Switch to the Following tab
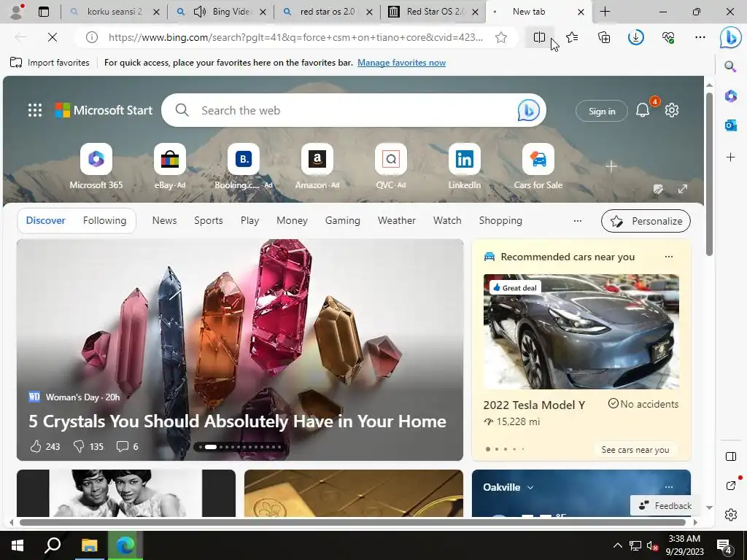 click(105, 220)
